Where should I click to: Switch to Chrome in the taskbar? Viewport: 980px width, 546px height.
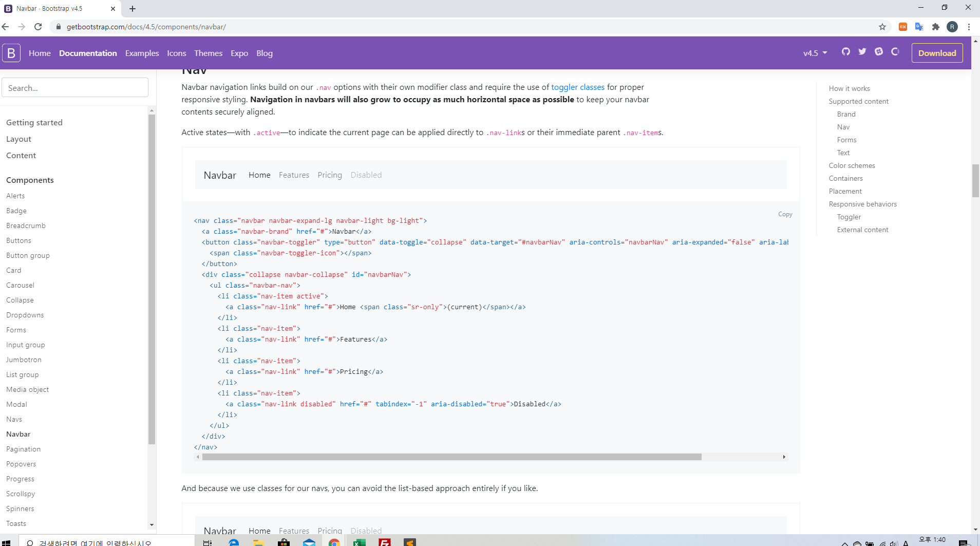coord(334,542)
